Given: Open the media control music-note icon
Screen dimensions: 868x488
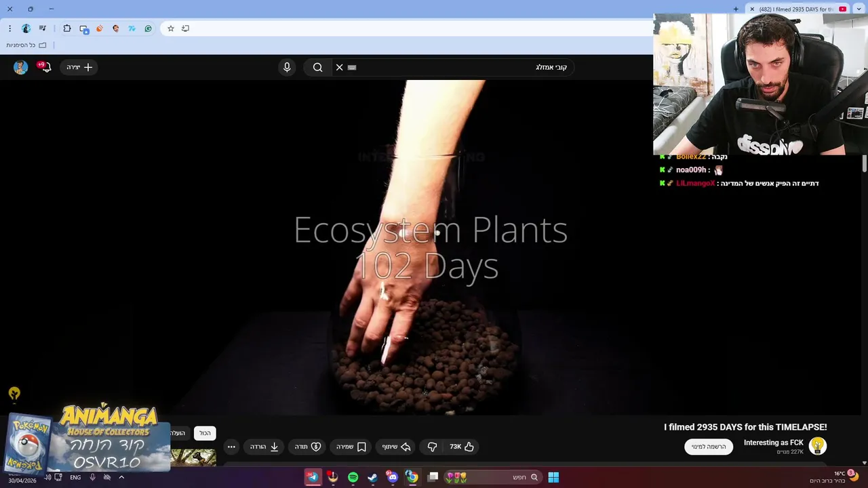Looking at the screenshot, I should click(x=43, y=28).
